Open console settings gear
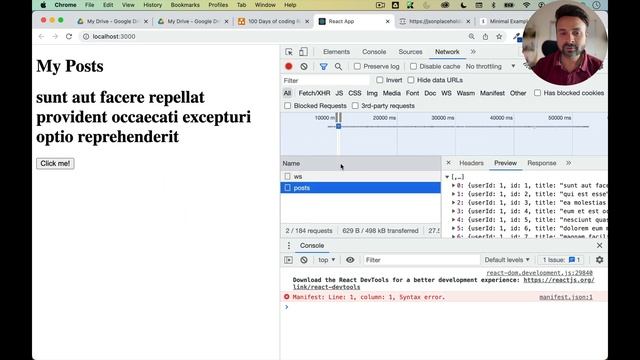This screenshot has width=640, height=360. pos(599,260)
